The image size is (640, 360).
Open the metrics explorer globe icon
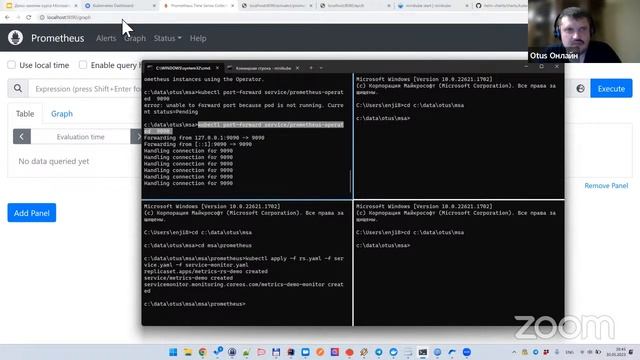tap(580, 89)
